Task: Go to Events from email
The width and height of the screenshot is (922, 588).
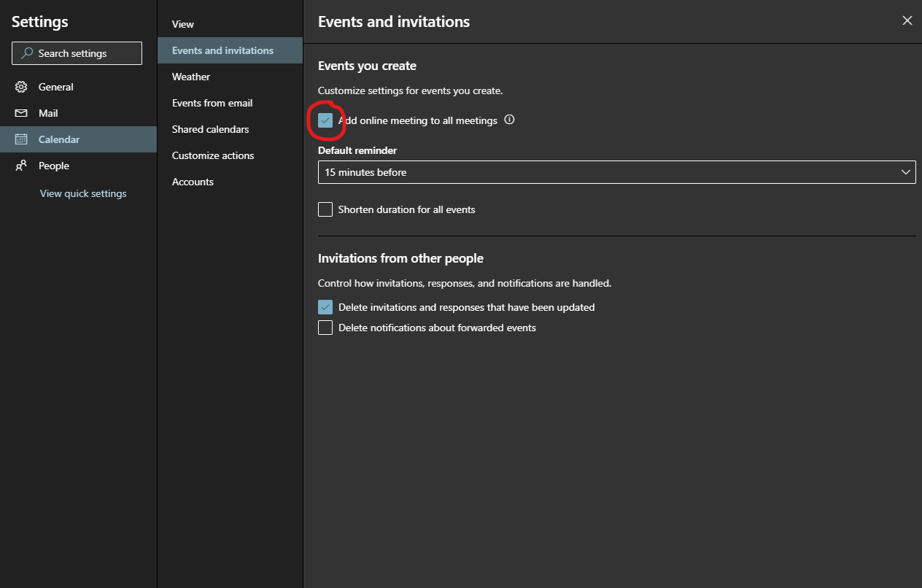Action: (x=212, y=103)
